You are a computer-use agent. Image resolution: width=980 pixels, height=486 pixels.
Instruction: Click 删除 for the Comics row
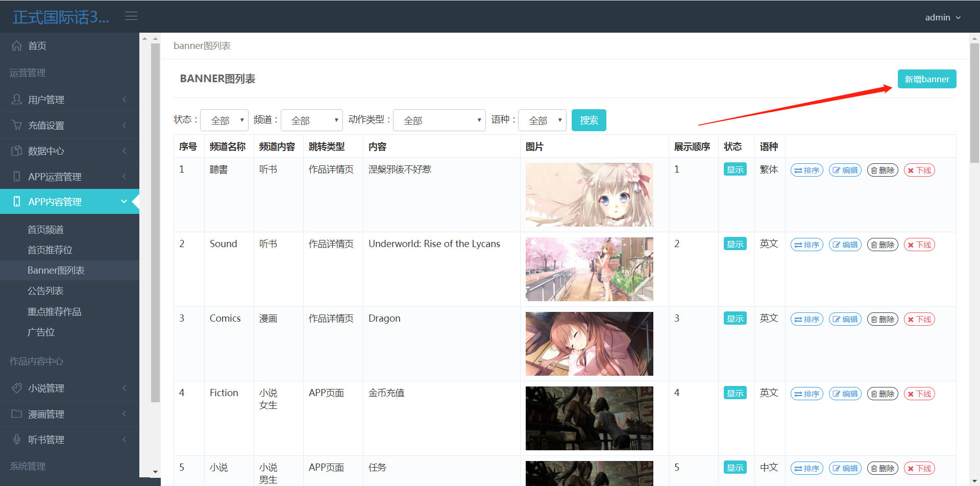pyautogui.click(x=883, y=319)
